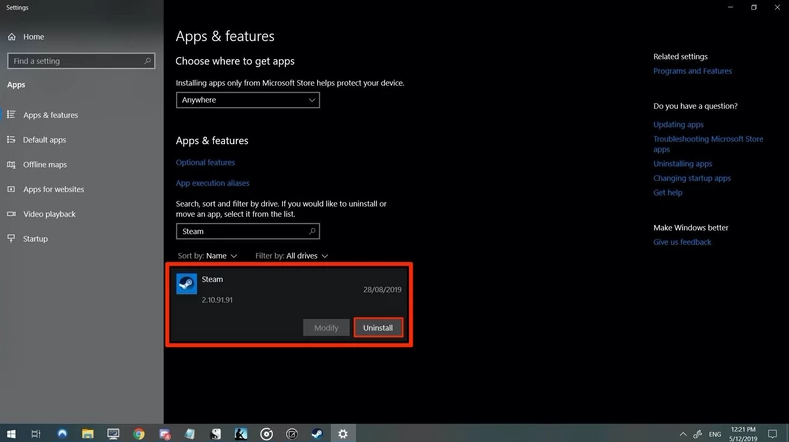Open the Anywhere app source dropdown
Image resolution: width=789 pixels, height=442 pixels.
point(248,100)
